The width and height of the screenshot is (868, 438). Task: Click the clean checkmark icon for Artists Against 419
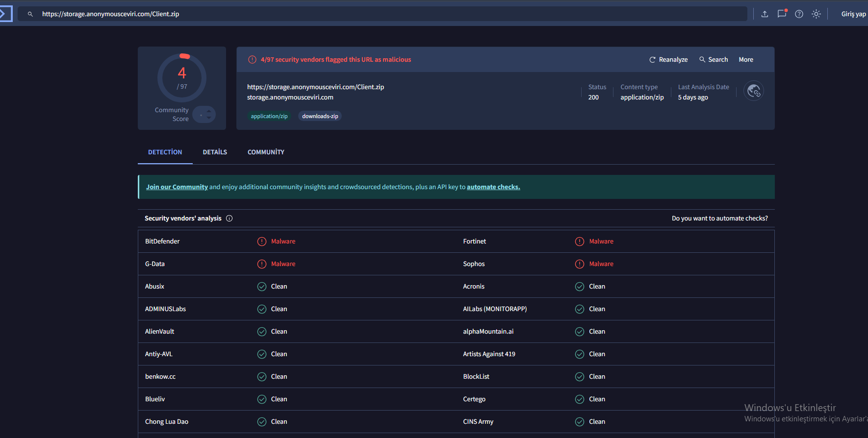pyautogui.click(x=580, y=354)
